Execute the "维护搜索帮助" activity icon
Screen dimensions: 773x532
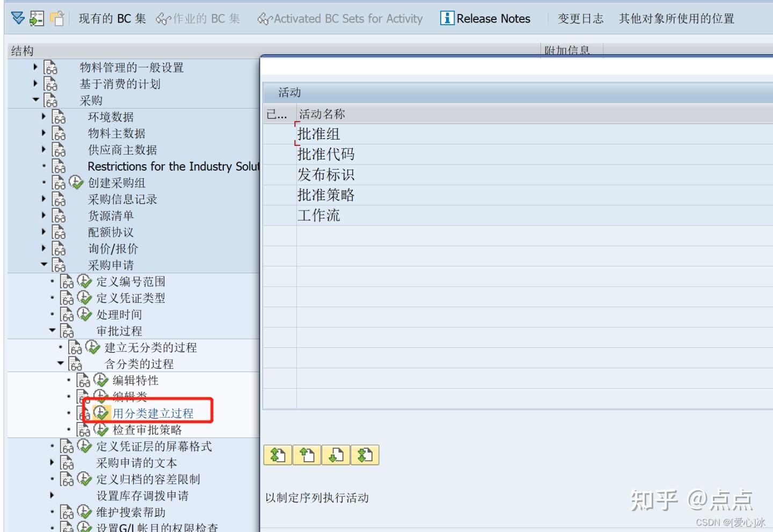84,512
